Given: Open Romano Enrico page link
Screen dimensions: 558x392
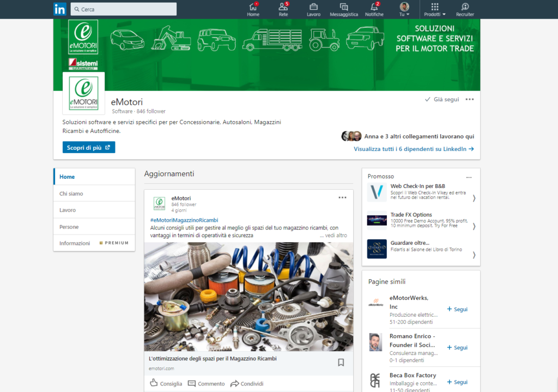Looking at the screenshot, I should 413,340.
